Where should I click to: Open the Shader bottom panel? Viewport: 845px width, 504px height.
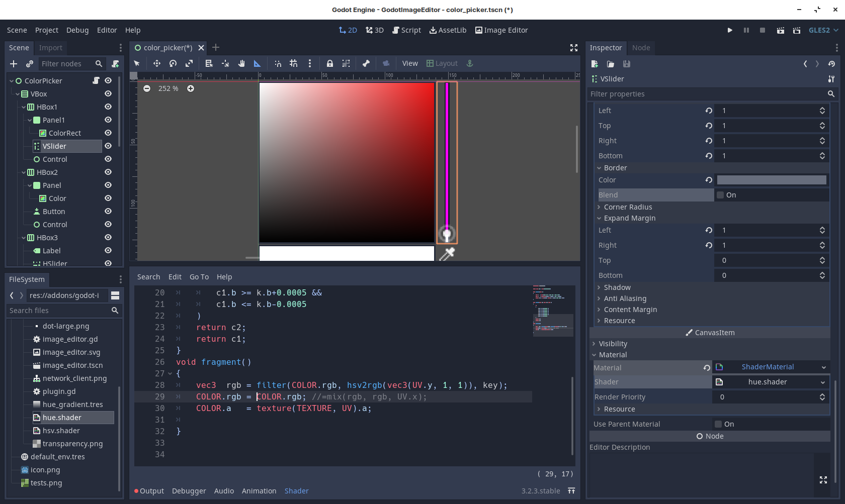296,491
